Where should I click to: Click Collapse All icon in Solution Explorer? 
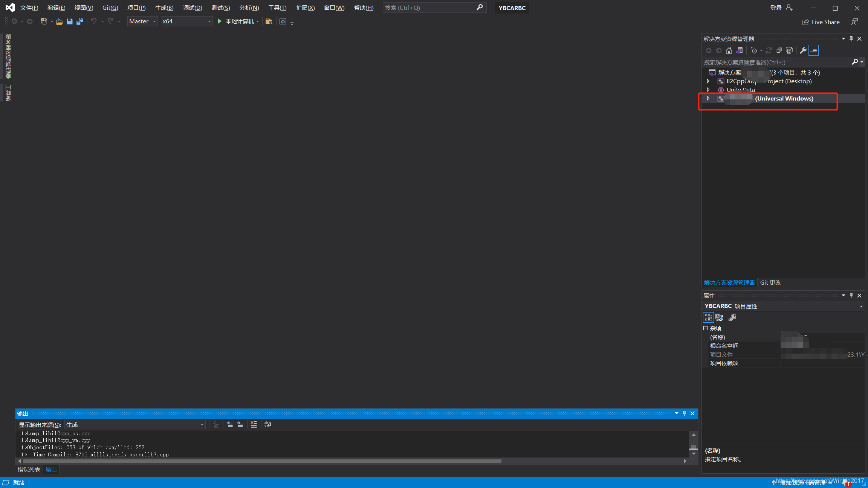(x=779, y=50)
